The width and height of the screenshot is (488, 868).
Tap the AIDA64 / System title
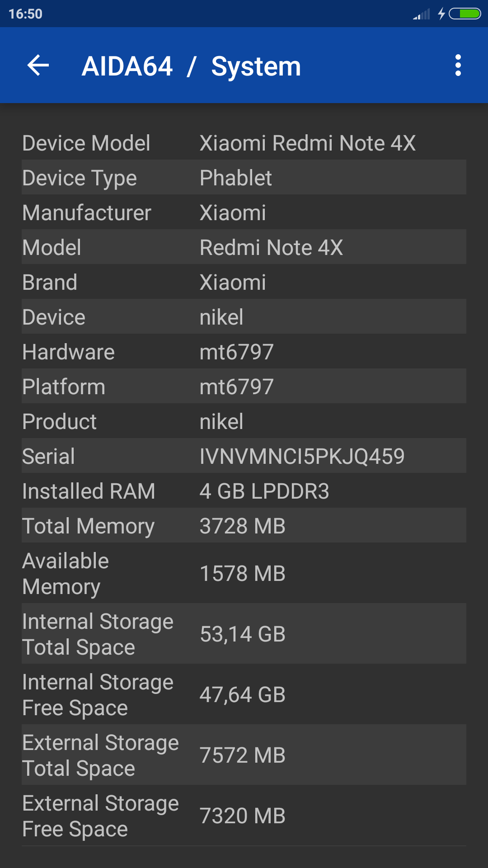tap(191, 66)
